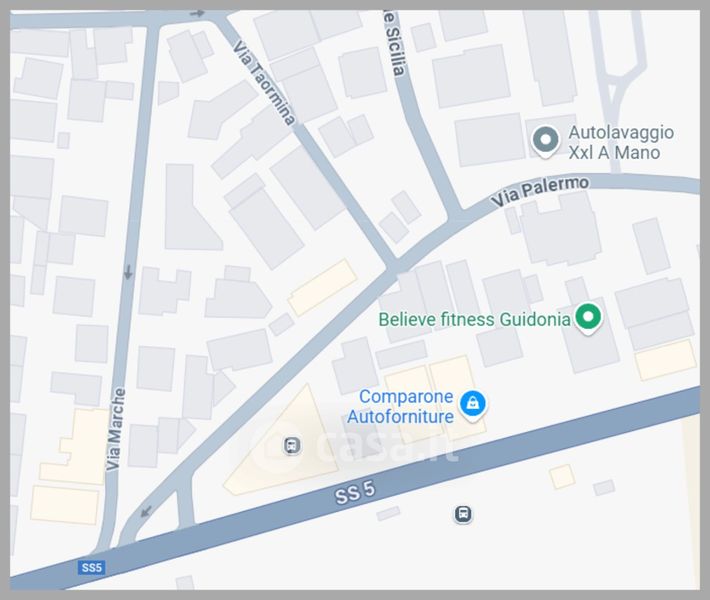Select the Via Palermo street label
710x600 pixels.
540,192
